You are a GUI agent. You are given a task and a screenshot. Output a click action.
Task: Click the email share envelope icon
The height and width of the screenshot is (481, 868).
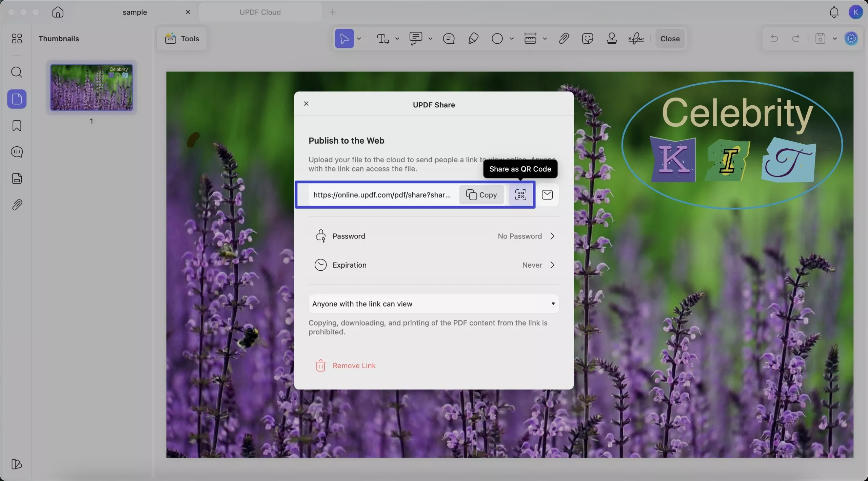pyautogui.click(x=547, y=195)
